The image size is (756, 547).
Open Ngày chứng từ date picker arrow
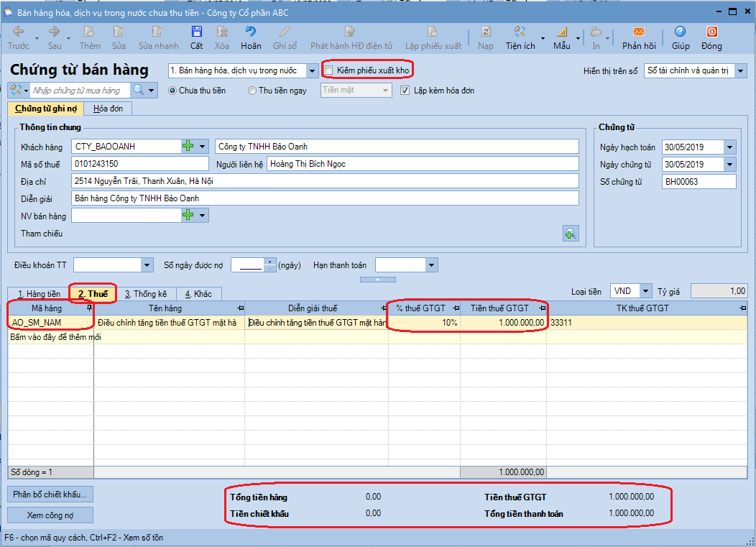click(729, 165)
